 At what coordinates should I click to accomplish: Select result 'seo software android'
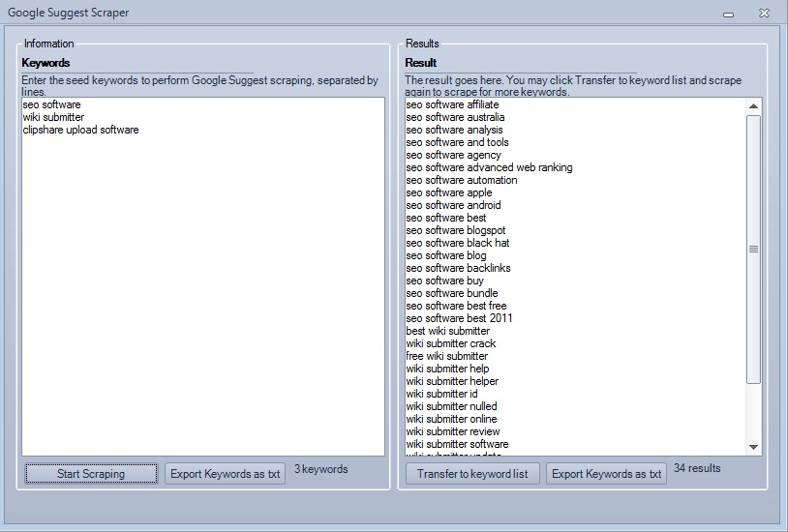point(453,205)
